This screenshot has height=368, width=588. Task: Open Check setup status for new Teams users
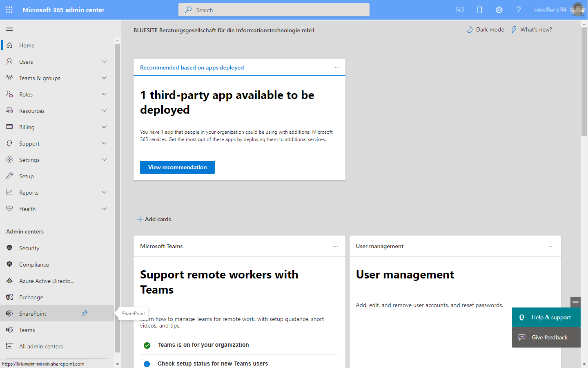[213, 364]
